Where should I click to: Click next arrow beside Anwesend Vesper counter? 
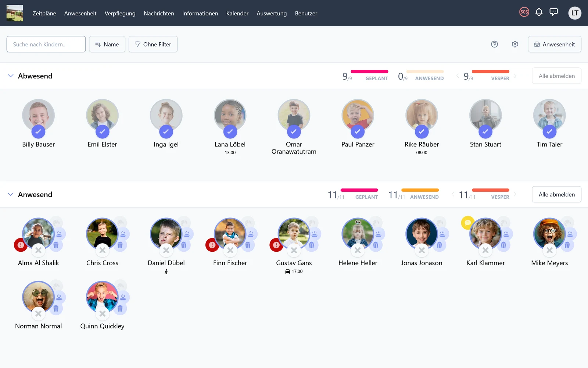pyautogui.click(x=515, y=194)
